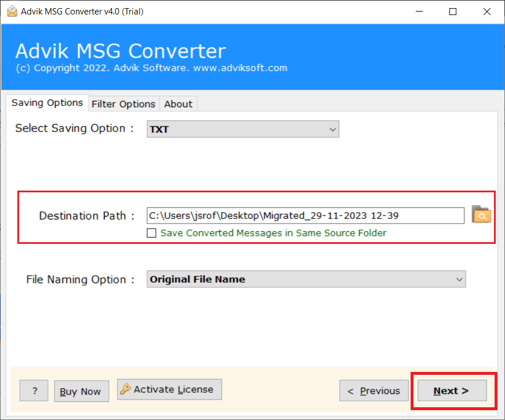Switch to the Filter Options tab
The height and width of the screenshot is (420, 505).
[x=123, y=104]
